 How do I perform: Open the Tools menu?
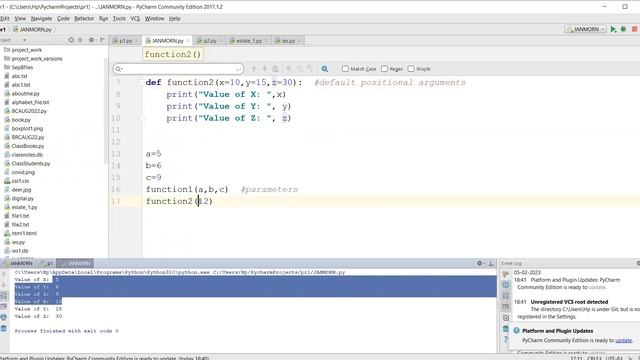point(119,18)
